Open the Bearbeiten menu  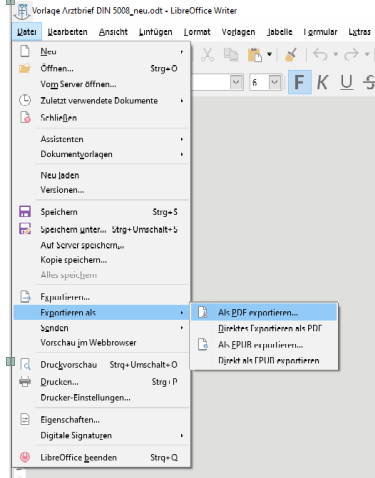67,32
